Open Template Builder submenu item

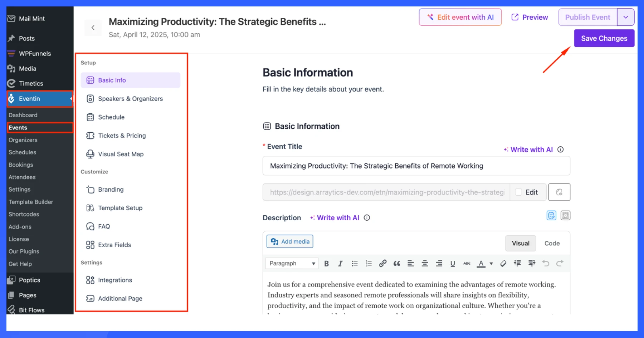(31, 202)
